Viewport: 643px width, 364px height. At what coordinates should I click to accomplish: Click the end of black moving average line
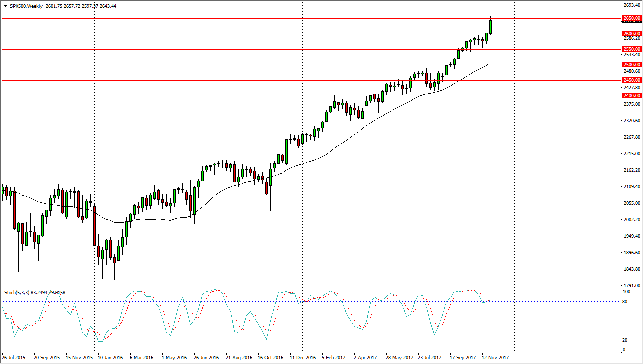[x=489, y=63]
